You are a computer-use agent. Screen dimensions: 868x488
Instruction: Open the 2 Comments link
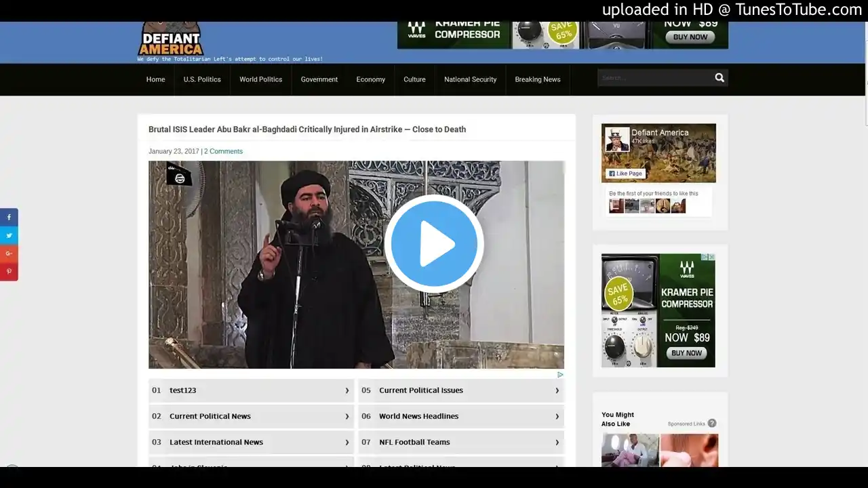(223, 151)
